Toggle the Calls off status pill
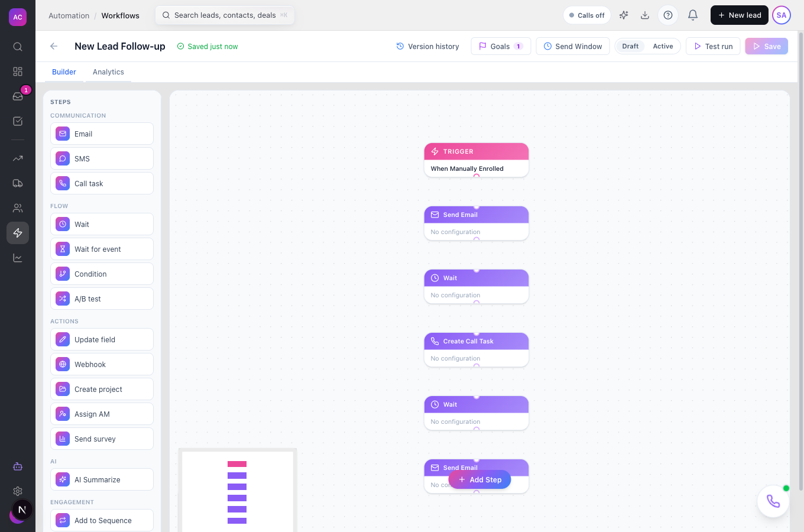Viewport: 804px width, 532px height. (x=587, y=15)
